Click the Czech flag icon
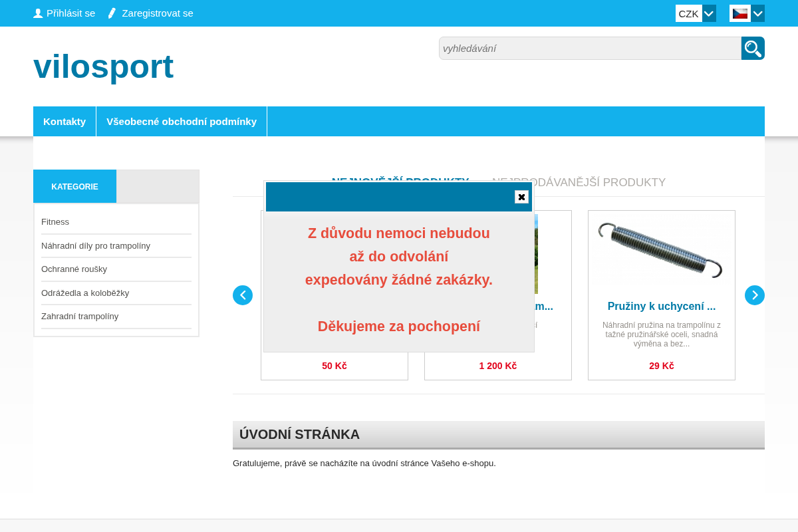798x532 pixels. tap(740, 13)
